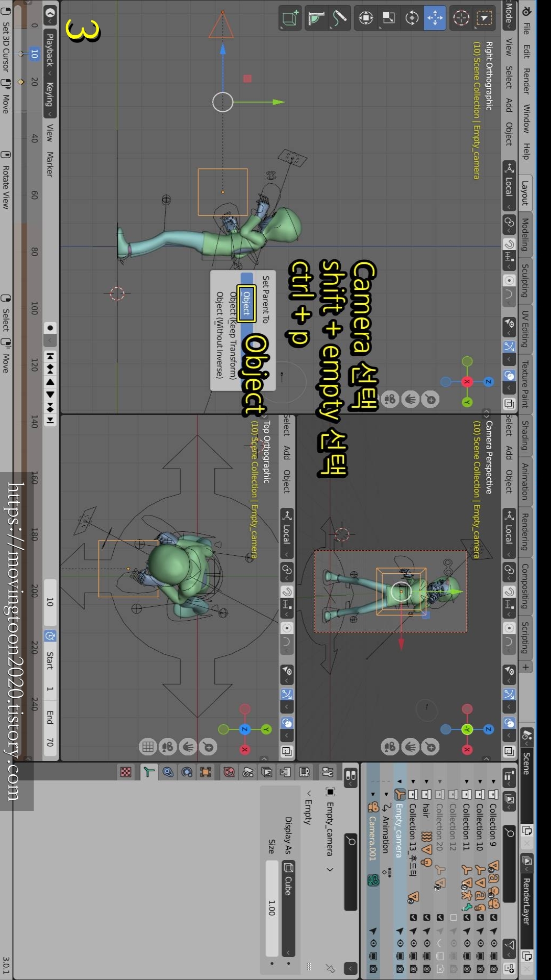Open the View Layer properties tab
The width and height of the screenshot is (551, 980).
(267, 772)
